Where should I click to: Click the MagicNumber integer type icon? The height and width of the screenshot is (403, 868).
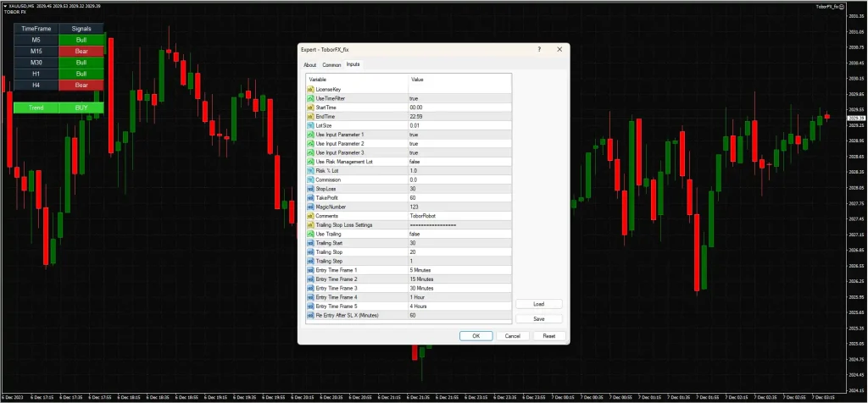310,207
